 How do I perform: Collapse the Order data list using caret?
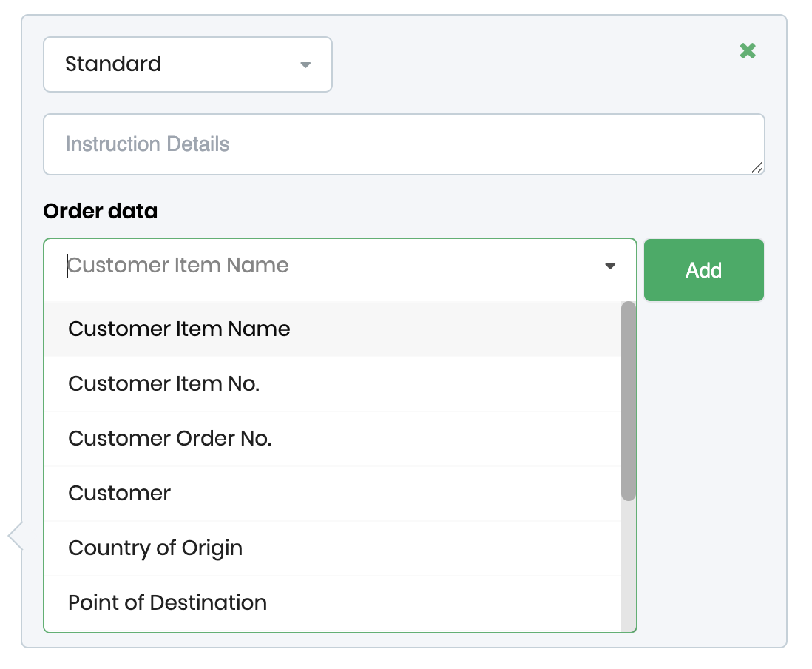[610, 266]
